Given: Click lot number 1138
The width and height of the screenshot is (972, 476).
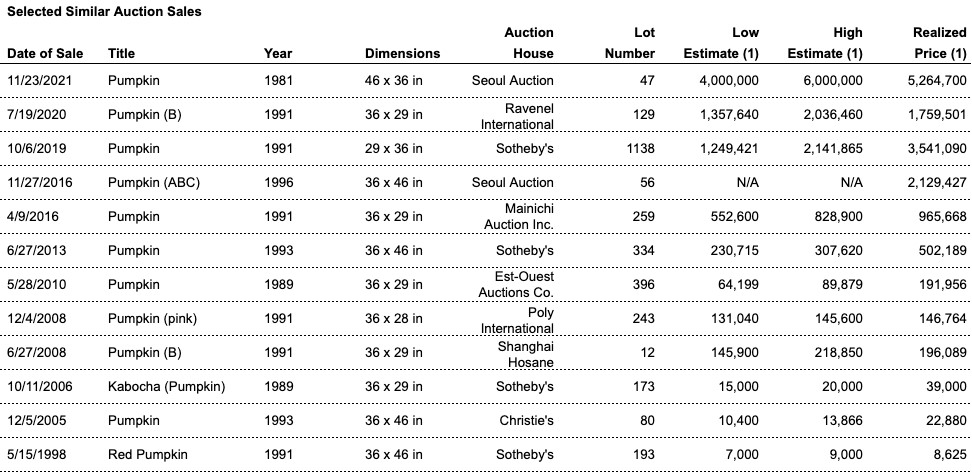Looking at the screenshot, I should (637, 148).
